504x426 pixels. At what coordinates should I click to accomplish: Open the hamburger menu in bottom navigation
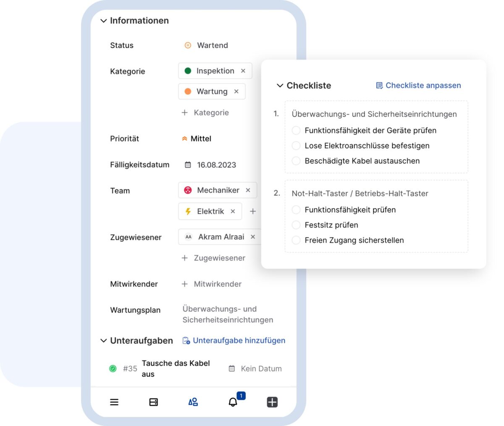(x=114, y=402)
